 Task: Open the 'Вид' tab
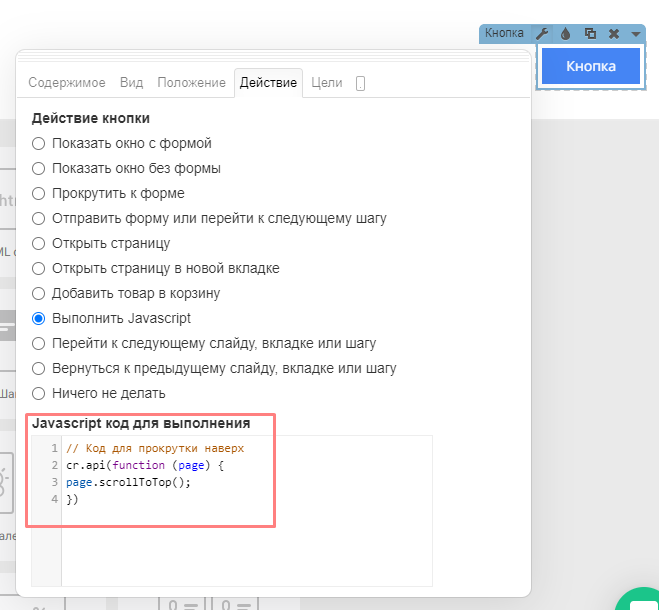131,83
